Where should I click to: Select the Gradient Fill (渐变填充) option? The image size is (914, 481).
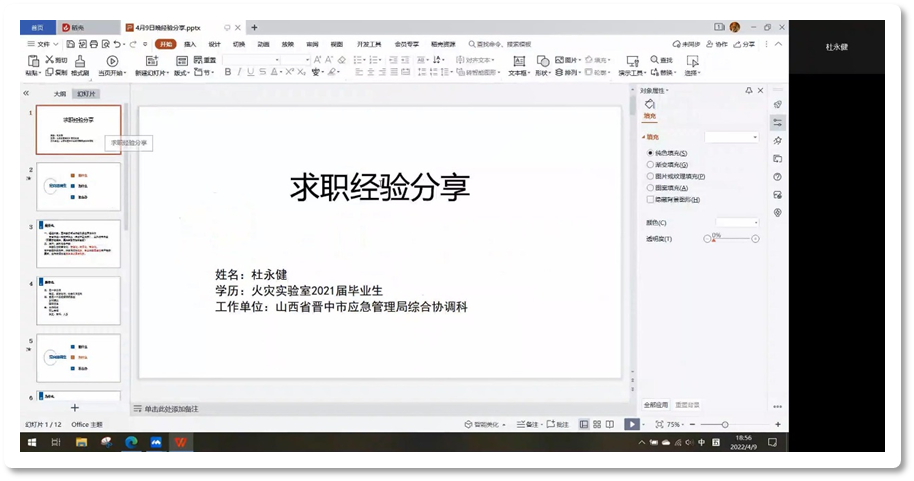[x=650, y=165]
